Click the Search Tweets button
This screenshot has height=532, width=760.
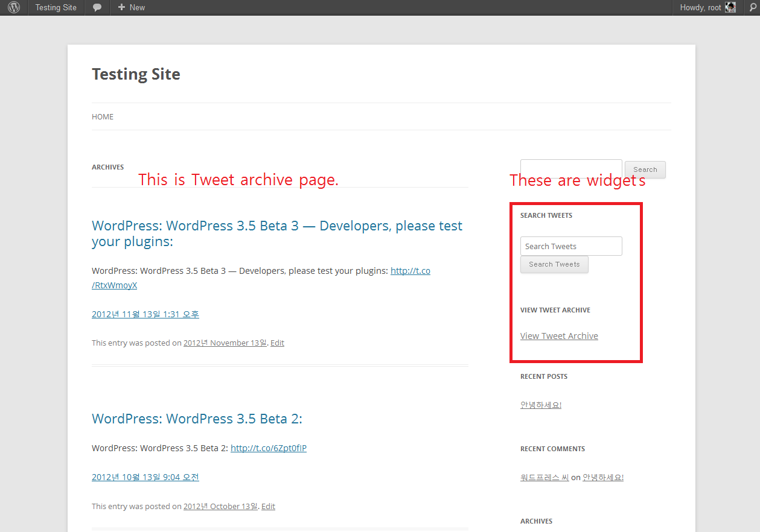(x=554, y=264)
